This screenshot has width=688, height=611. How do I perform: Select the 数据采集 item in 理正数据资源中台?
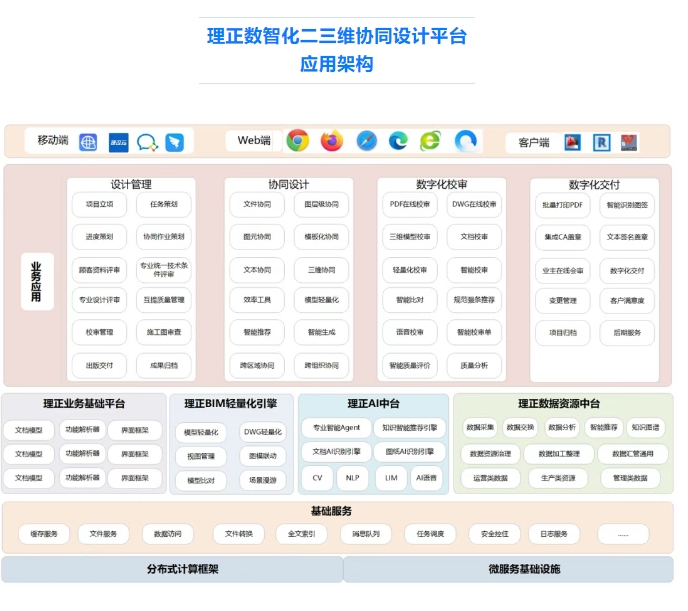tap(480, 427)
